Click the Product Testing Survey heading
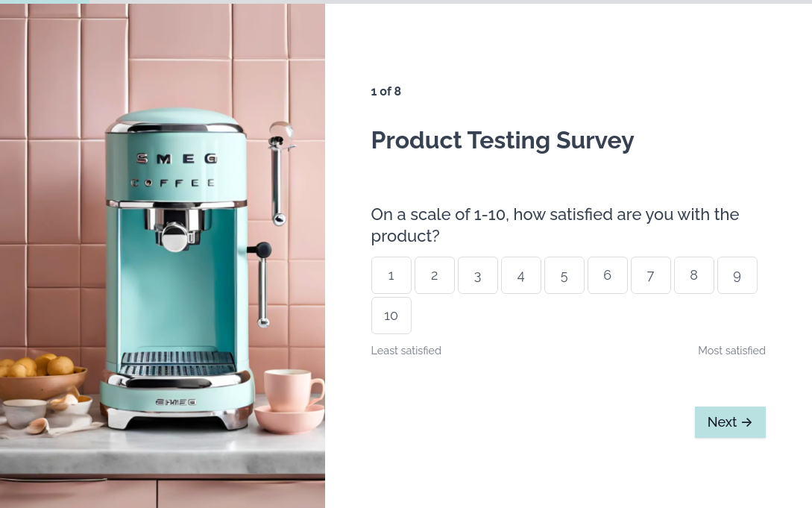 503,140
